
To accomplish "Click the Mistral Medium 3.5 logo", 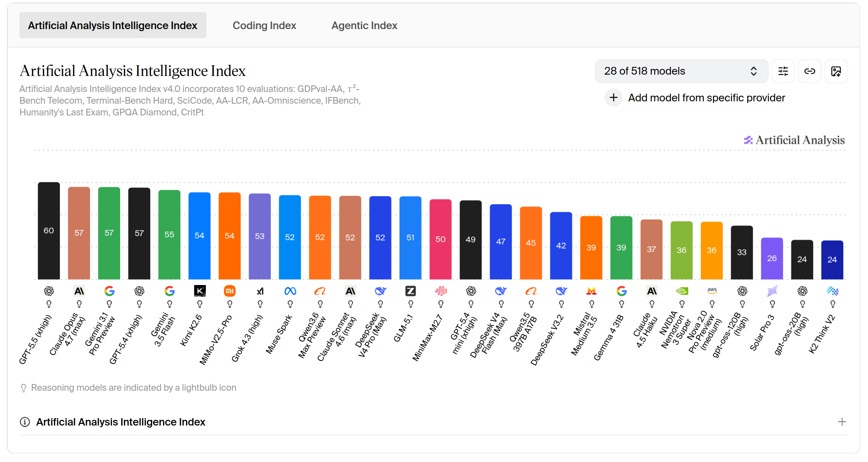I will coord(591,291).
